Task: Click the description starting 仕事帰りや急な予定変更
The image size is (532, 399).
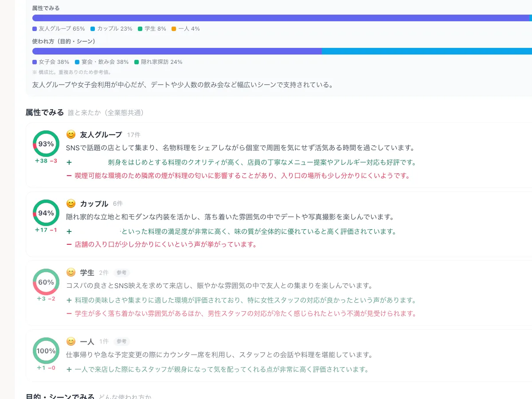Action: point(219,355)
